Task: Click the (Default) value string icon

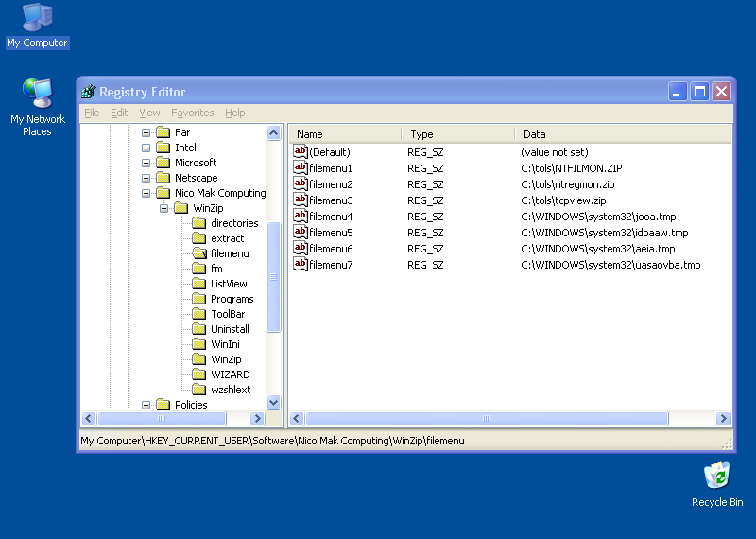Action: (300, 151)
